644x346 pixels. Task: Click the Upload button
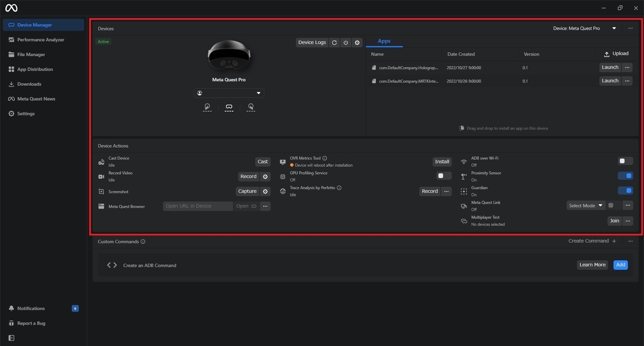pyautogui.click(x=616, y=54)
